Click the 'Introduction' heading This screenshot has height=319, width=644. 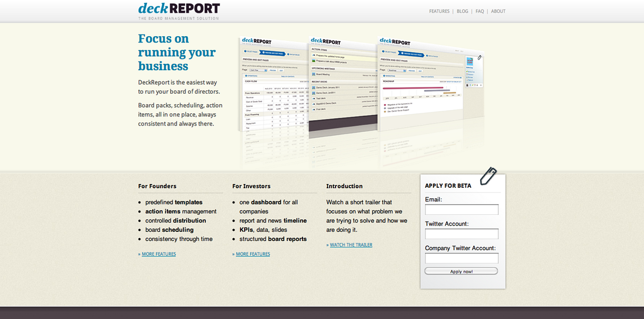click(344, 186)
